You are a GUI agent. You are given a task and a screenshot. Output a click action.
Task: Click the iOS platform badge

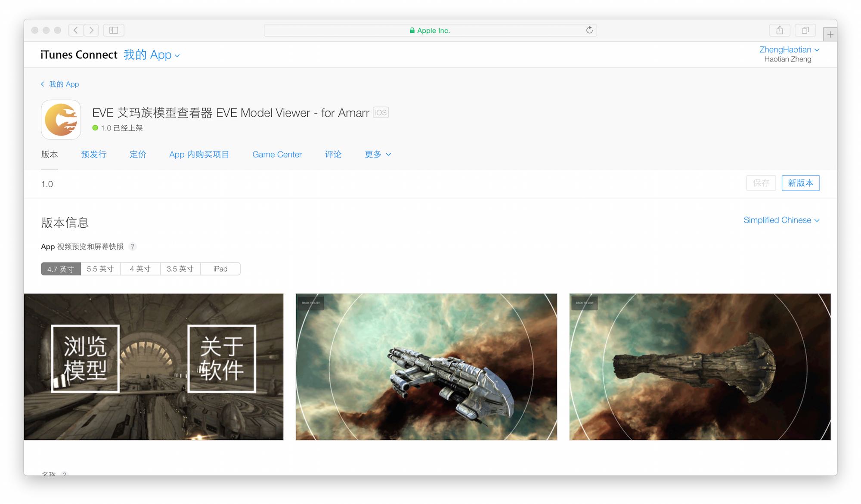[381, 113]
